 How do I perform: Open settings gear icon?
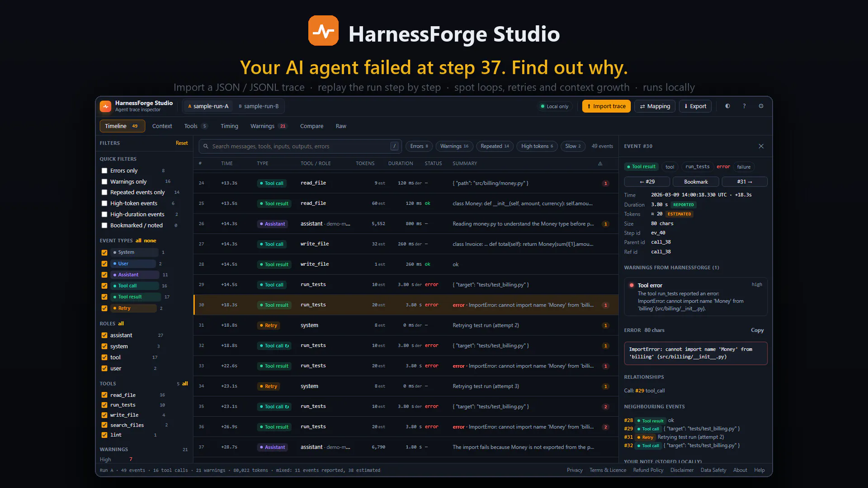[x=761, y=106]
